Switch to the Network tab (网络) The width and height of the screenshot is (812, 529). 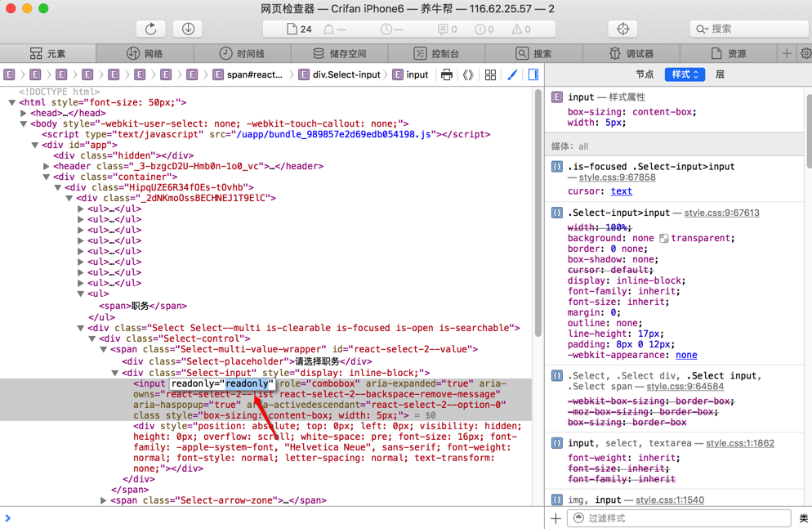pos(145,53)
